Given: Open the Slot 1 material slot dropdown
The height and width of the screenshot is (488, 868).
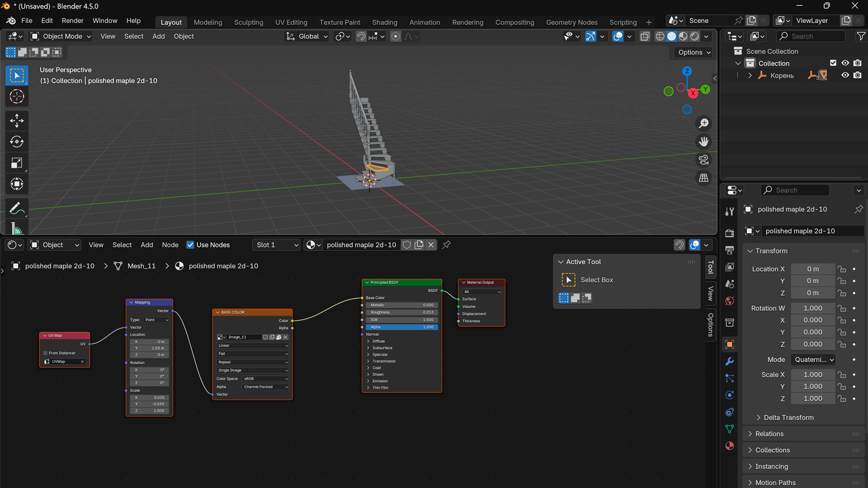Looking at the screenshot, I should pyautogui.click(x=277, y=244).
